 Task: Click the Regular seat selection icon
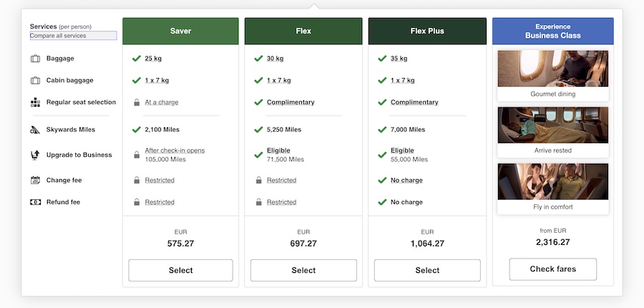[35, 102]
